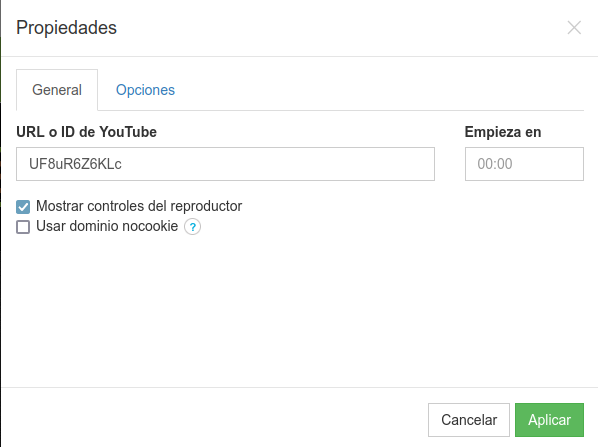The image size is (598, 447).
Task: Click the question mark help icon beside nocookie
Action: (x=193, y=227)
